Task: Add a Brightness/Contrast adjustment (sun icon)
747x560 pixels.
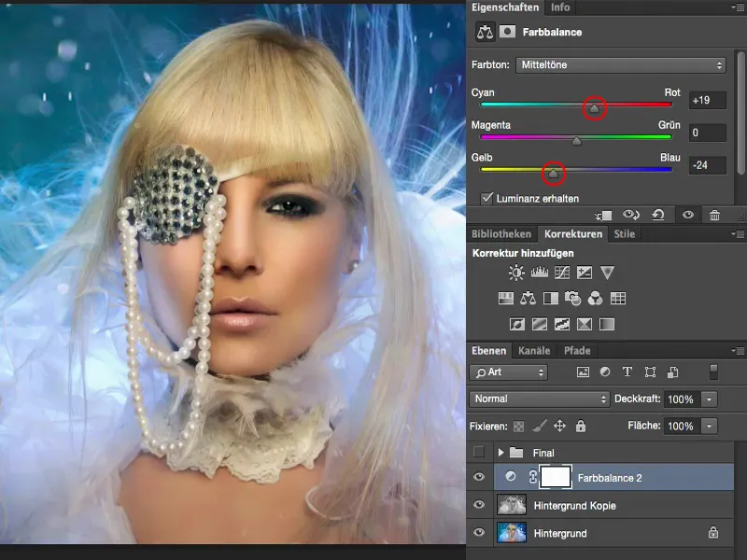Action: pos(516,273)
